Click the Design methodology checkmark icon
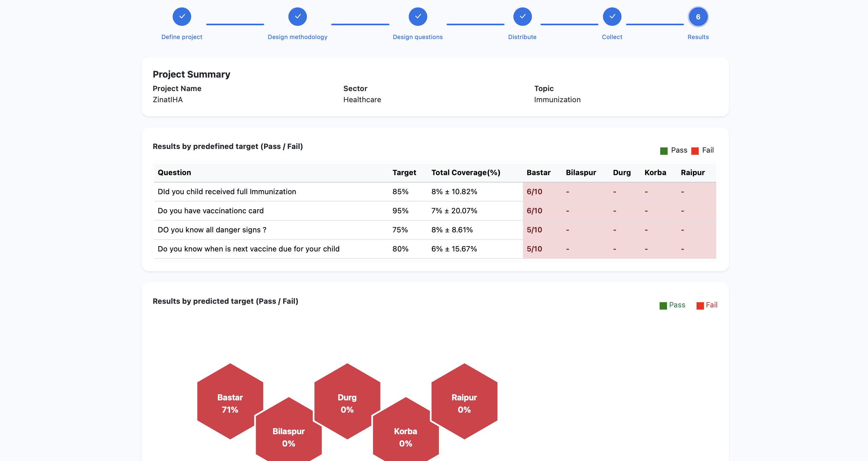The width and height of the screenshot is (868, 461). [298, 16]
